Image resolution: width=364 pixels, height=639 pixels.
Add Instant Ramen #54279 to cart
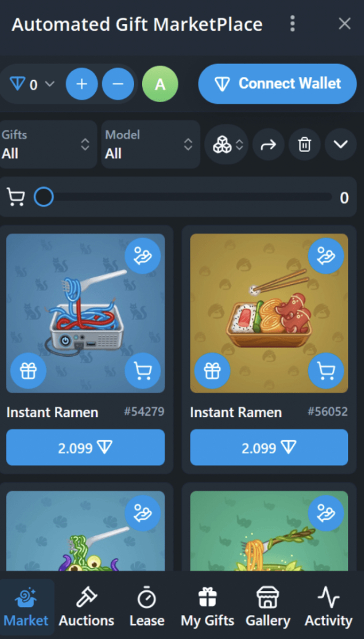pyautogui.click(x=143, y=371)
